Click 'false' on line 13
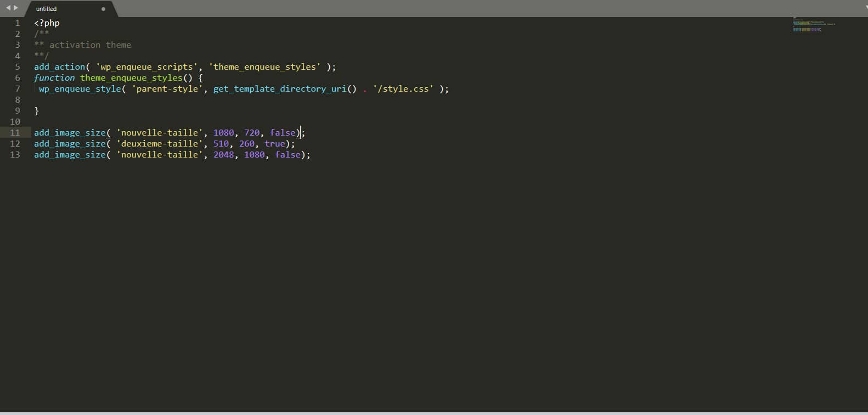 coord(288,154)
